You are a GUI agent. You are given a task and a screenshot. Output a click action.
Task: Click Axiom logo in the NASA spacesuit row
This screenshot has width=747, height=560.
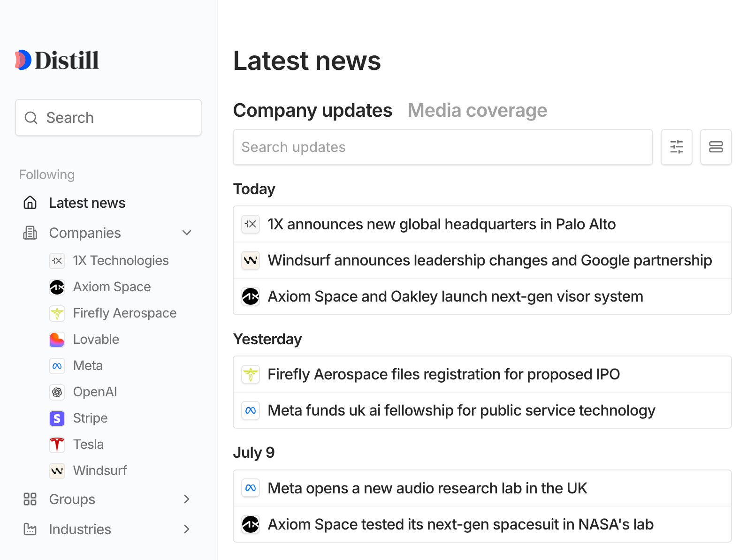pos(251,524)
